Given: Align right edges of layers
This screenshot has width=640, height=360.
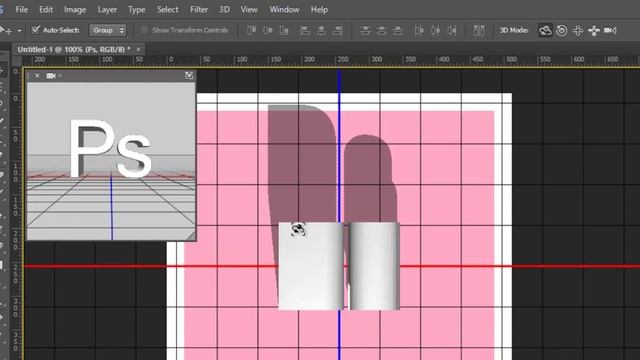Looking at the screenshot, I should pyautogui.click(x=338, y=30).
